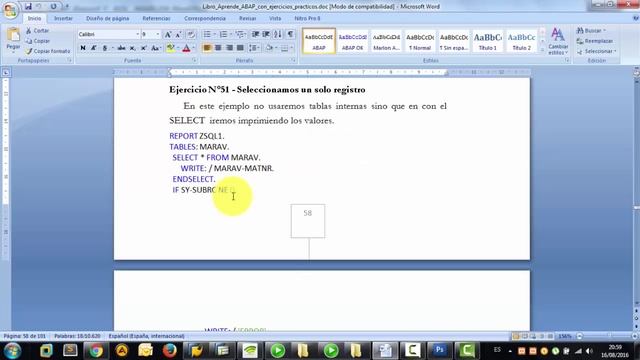Screen dimensions: 640x360
Task: Toggle subscript formatting
Action: tap(133, 48)
